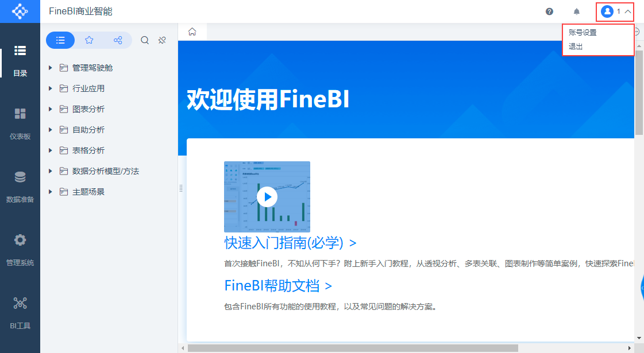The height and width of the screenshot is (353, 644).
Task: Open the BI工具 tools section
Action: point(20,314)
